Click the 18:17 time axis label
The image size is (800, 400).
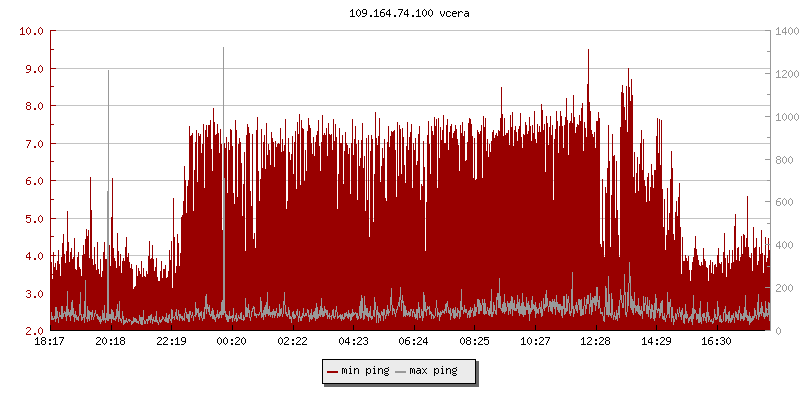point(50,341)
